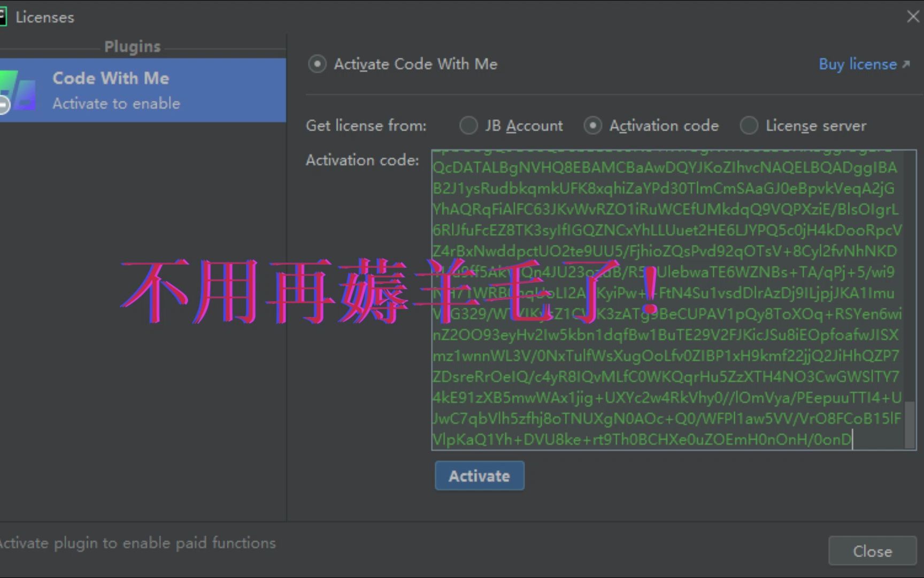Image resolution: width=924 pixels, height=578 pixels.
Task: Click last code line starting with VlpKaQ1Yh
Action: click(x=642, y=440)
